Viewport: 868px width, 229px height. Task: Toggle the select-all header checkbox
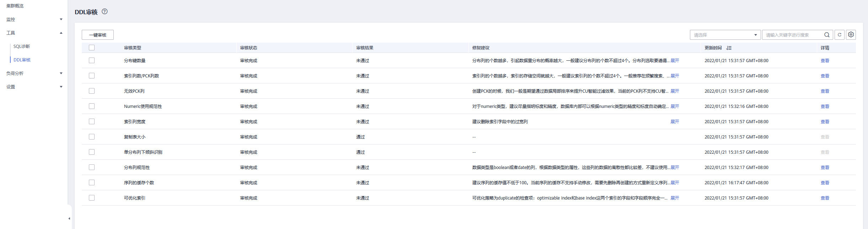pyautogui.click(x=92, y=48)
